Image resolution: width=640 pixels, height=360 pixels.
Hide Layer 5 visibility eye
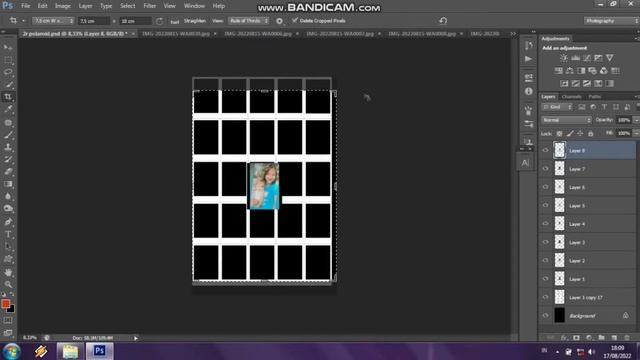(545, 205)
